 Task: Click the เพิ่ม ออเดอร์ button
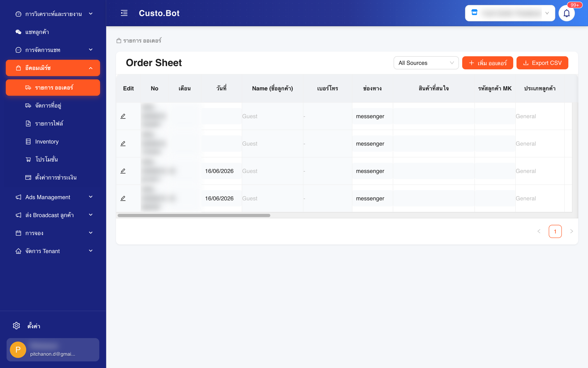[487, 63]
